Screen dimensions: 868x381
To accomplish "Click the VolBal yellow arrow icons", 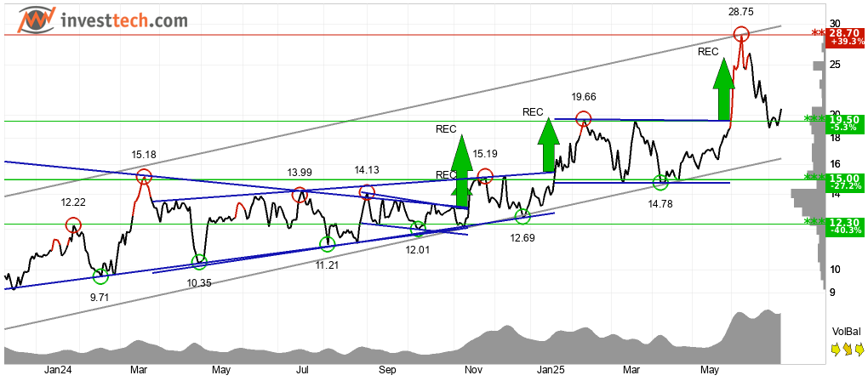I will pos(848,350).
